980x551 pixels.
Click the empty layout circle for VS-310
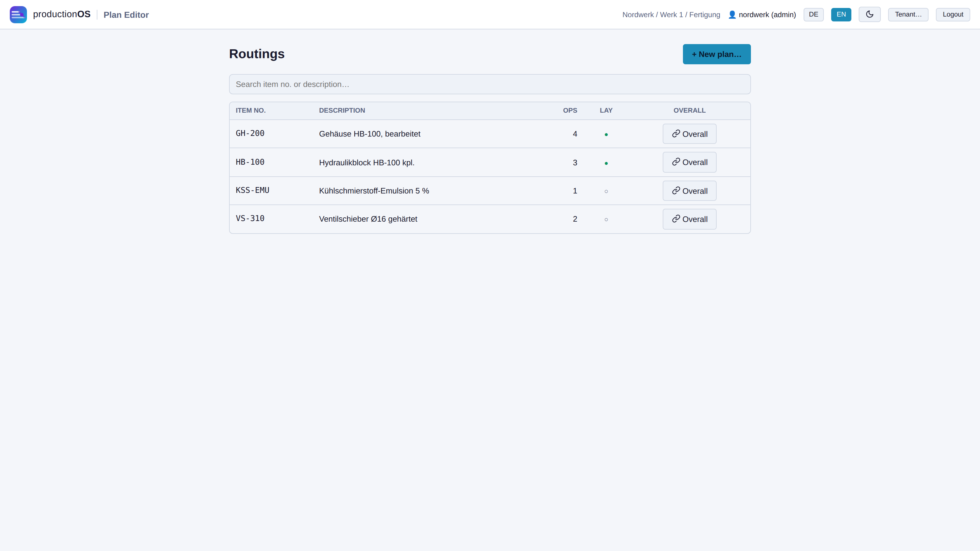point(606,219)
